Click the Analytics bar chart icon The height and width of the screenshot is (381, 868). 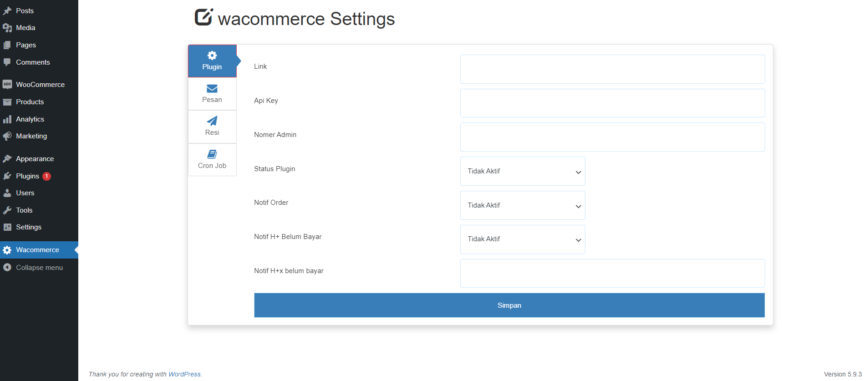7,119
